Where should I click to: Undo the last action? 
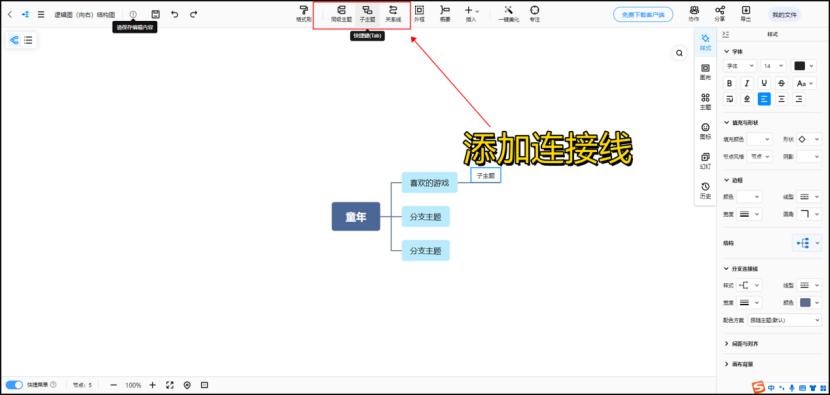click(174, 14)
